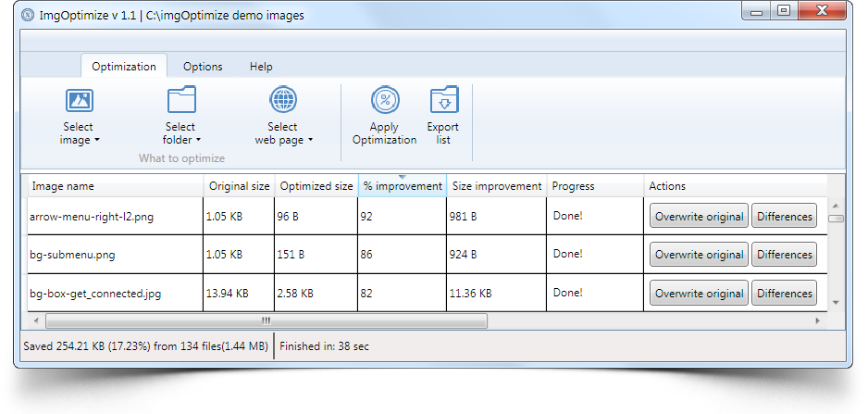Show Differences for bg-submenu.png
This screenshot has height=414, width=868.
784,255
